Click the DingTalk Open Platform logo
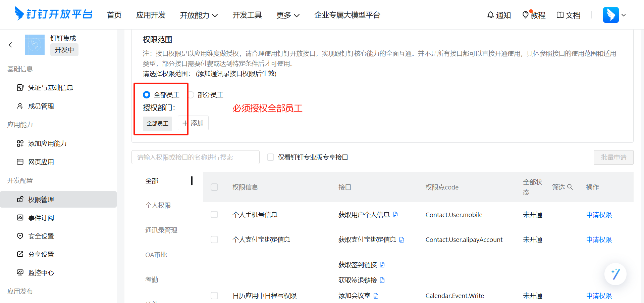The image size is (644, 303). click(x=53, y=14)
